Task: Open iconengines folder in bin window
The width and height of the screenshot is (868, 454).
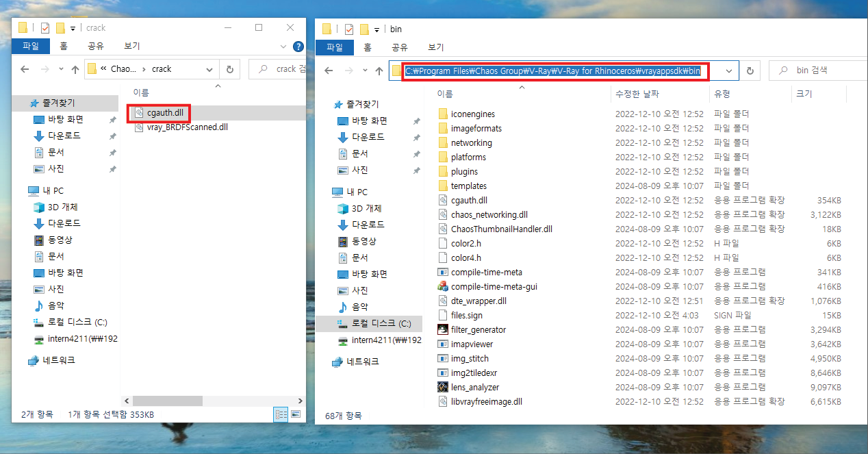Action: [x=472, y=114]
